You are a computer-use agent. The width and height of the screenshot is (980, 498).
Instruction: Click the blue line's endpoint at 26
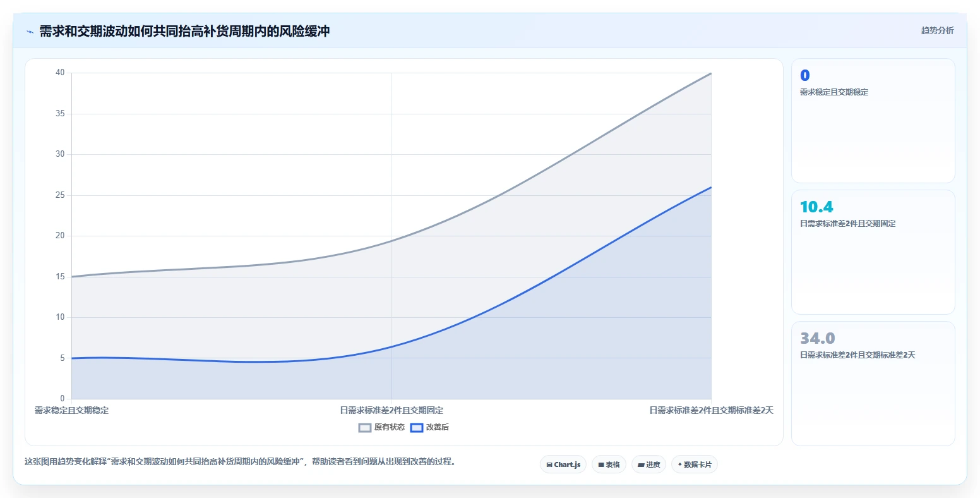click(x=711, y=187)
